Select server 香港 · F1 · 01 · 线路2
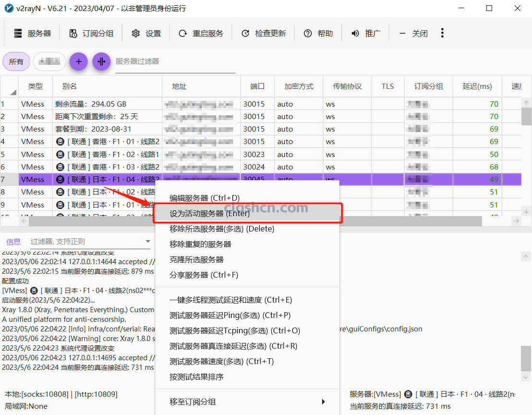This screenshot has height=415, width=532. pos(260,142)
